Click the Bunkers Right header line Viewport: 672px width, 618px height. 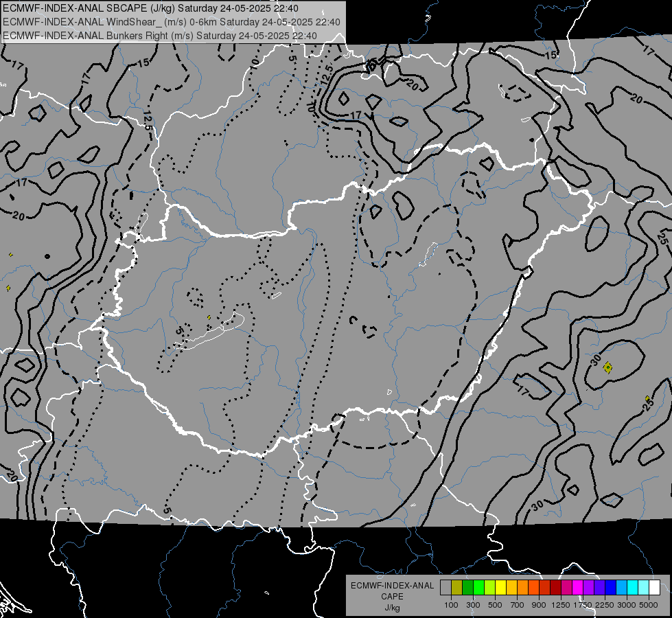click(x=160, y=36)
